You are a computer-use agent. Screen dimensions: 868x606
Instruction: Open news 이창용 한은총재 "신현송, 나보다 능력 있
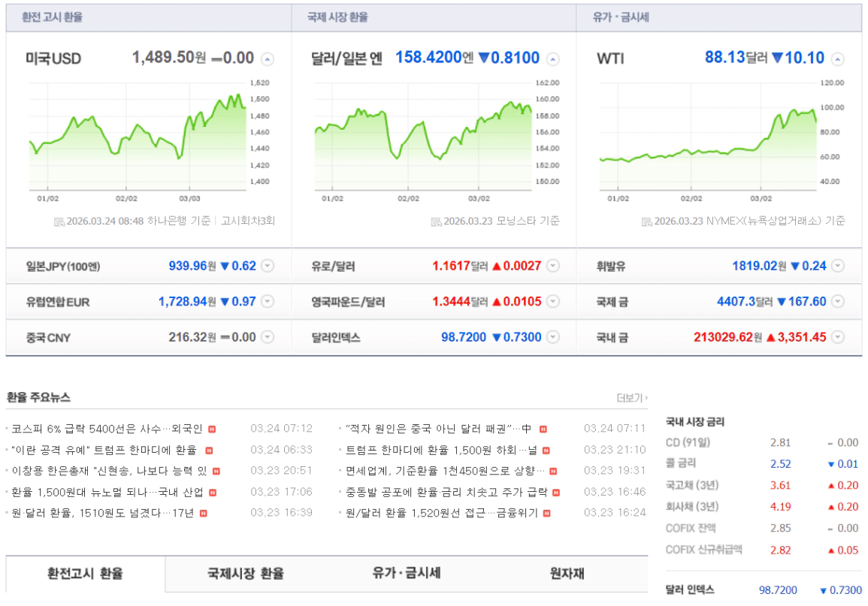click(109, 471)
